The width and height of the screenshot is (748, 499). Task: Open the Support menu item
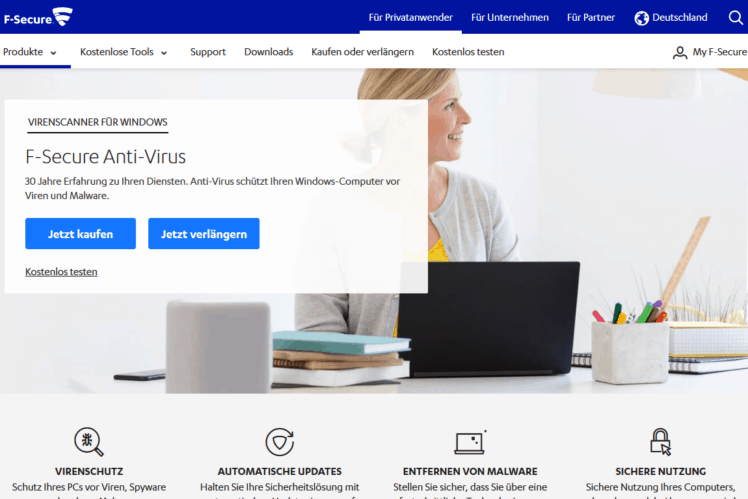[208, 52]
